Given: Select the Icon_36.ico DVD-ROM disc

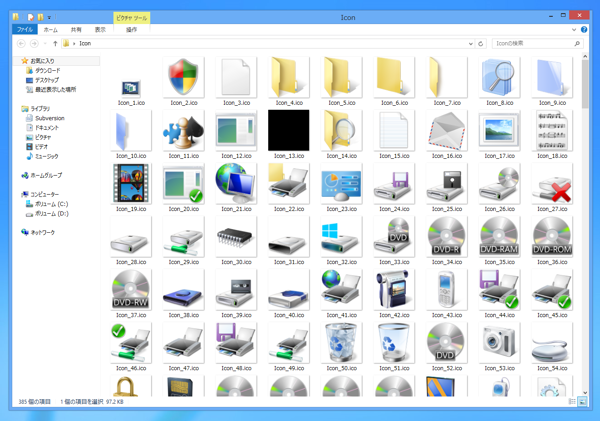Looking at the screenshot, I should pyautogui.click(x=552, y=237).
